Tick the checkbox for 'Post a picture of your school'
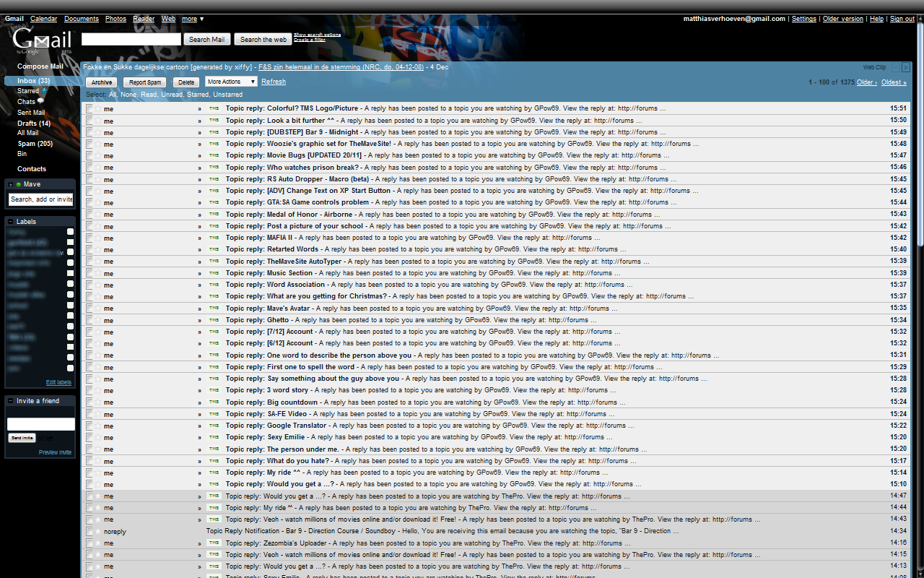The height and width of the screenshot is (578, 924). (90, 226)
